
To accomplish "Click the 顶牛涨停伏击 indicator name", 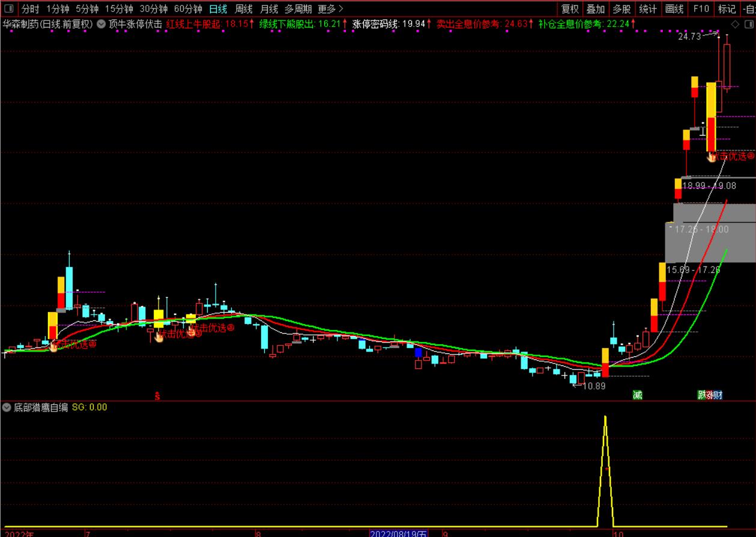I will 135,24.
